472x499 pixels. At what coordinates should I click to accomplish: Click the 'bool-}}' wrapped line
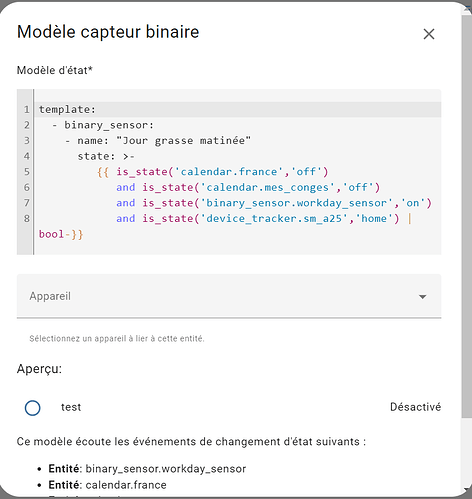[x=61, y=234]
